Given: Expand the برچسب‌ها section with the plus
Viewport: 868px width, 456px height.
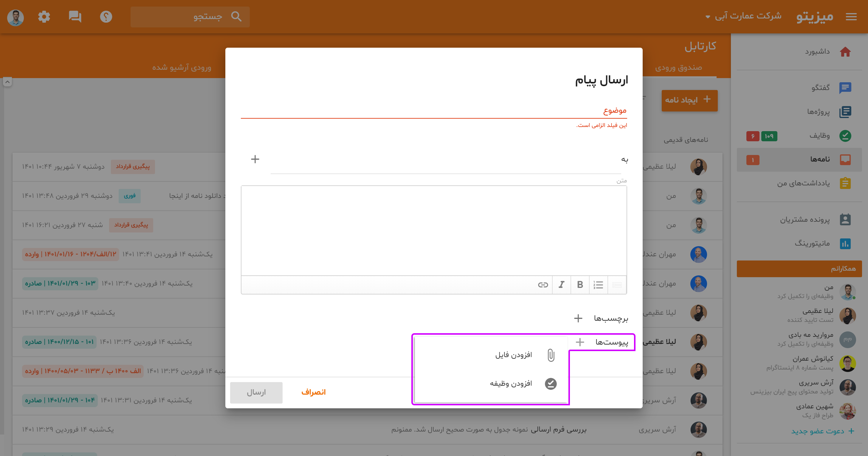Looking at the screenshot, I should 578,318.
